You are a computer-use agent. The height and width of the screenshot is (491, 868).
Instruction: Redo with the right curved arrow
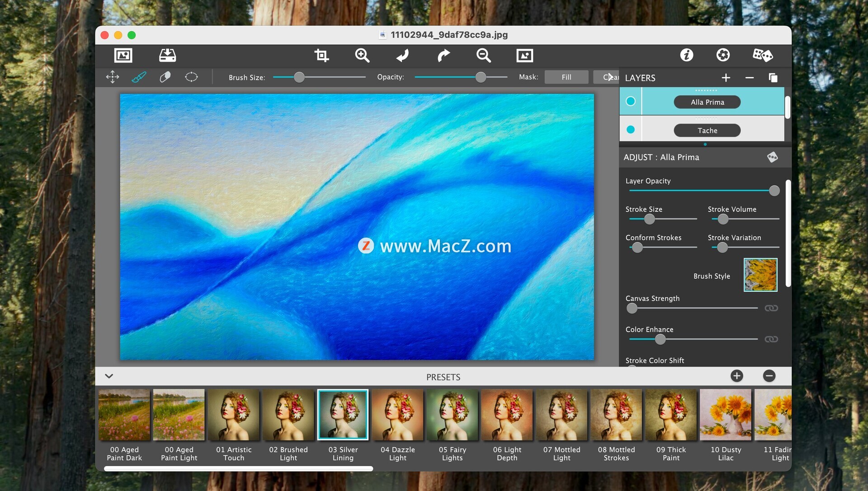point(443,55)
